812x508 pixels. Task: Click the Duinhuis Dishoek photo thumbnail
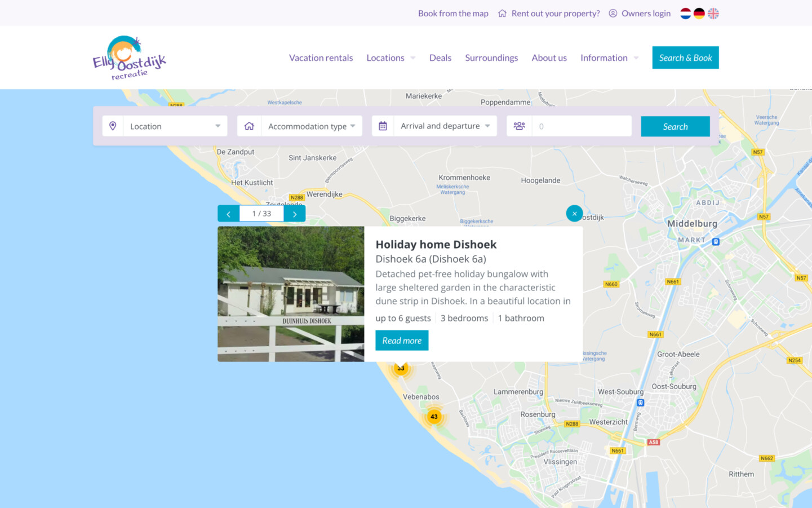291,294
